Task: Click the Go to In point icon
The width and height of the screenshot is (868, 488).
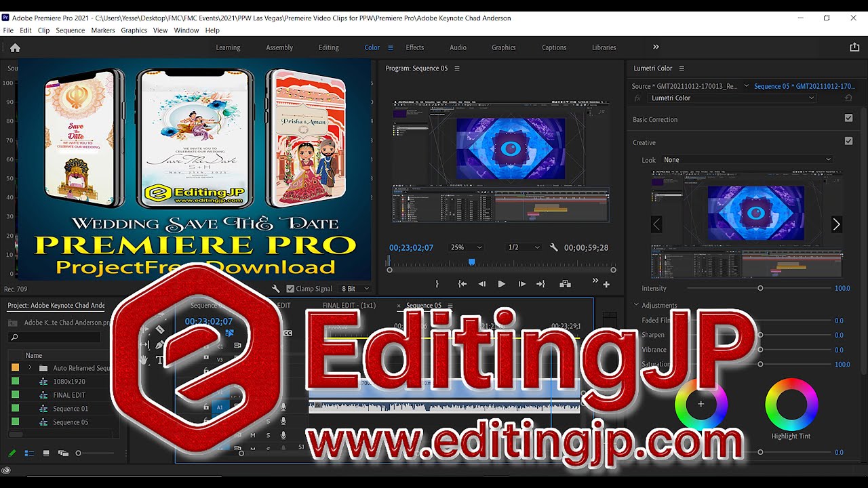Action: click(x=462, y=284)
